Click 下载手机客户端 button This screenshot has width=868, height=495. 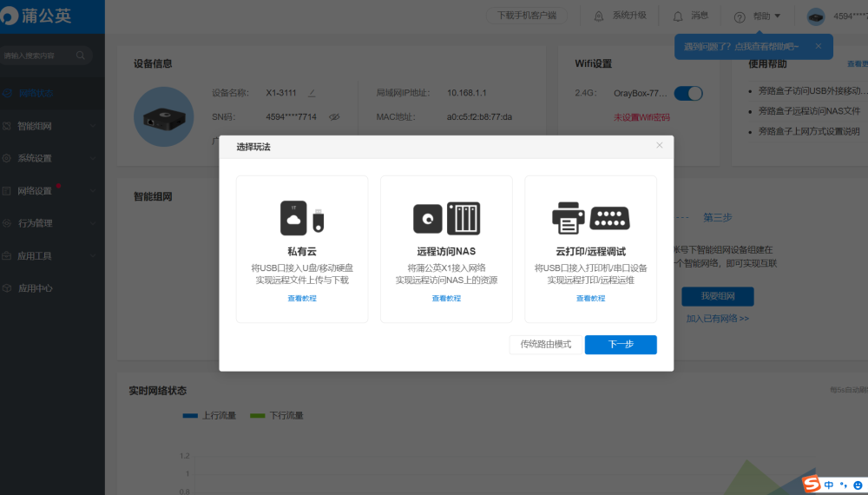pyautogui.click(x=527, y=16)
